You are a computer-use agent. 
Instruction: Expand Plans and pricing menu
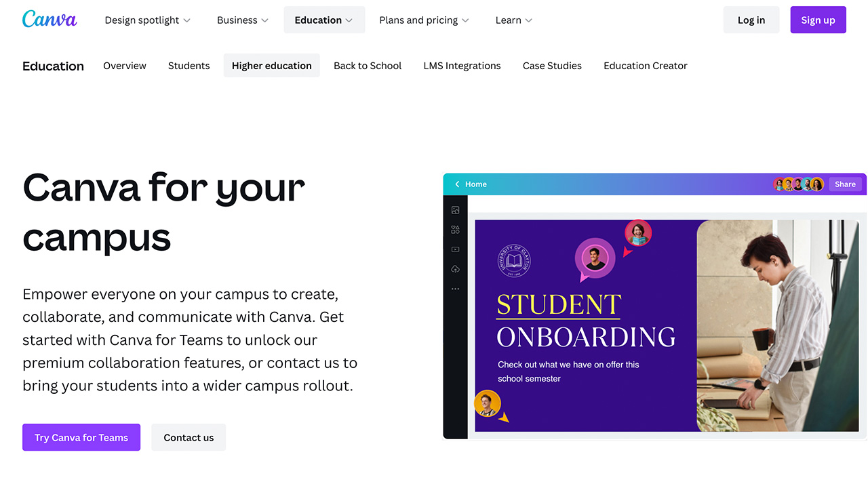point(424,20)
